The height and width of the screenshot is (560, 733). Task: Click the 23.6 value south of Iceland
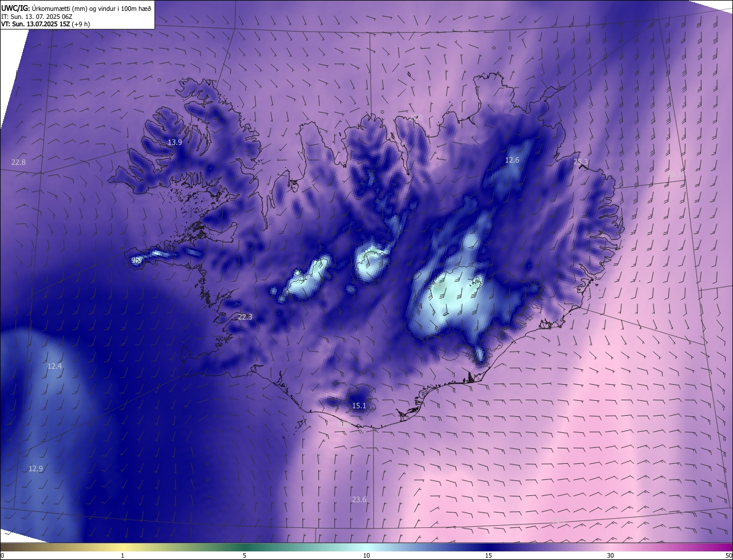[359, 500]
